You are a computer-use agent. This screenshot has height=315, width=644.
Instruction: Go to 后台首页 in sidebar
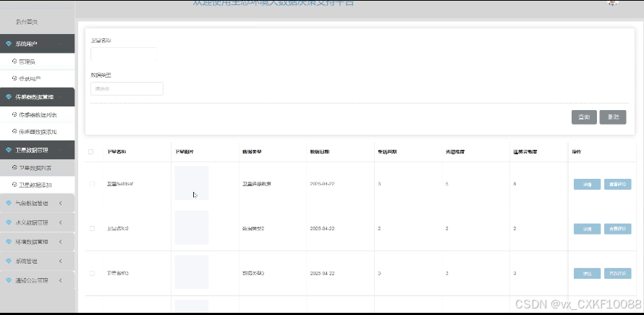tap(27, 22)
